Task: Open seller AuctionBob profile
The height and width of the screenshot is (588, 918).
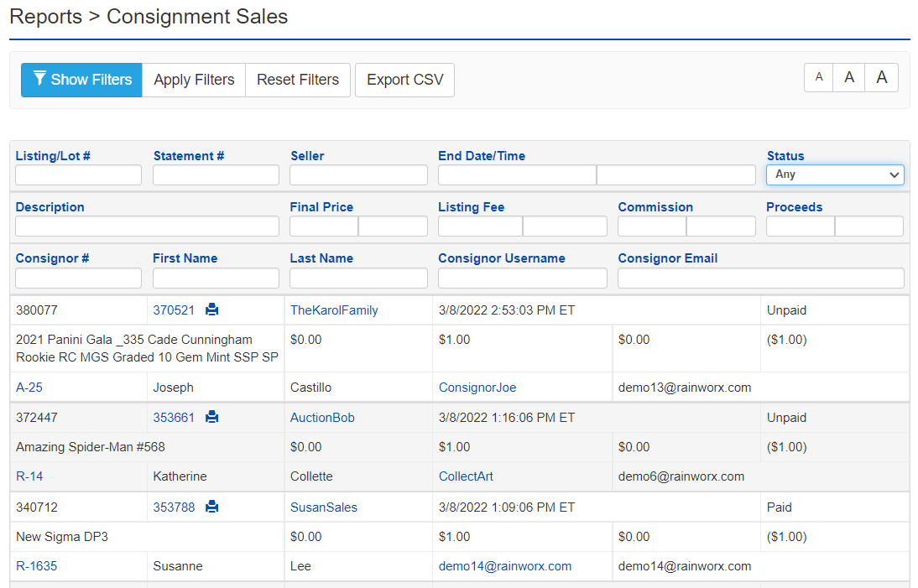Action: (322, 418)
